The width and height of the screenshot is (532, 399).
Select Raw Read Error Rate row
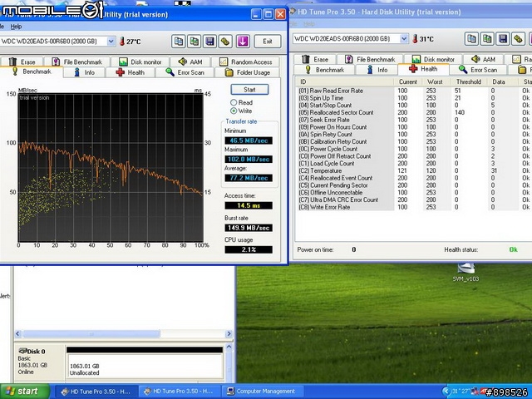click(414, 91)
